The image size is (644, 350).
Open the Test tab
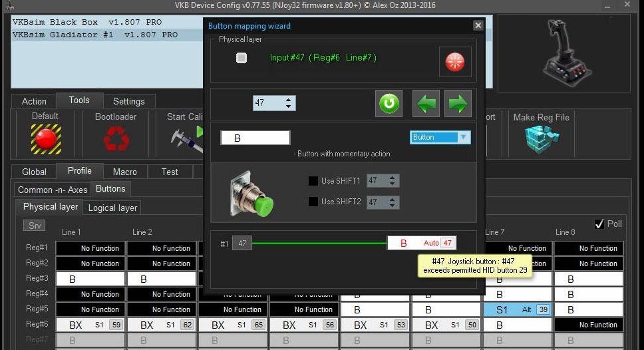(170, 172)
